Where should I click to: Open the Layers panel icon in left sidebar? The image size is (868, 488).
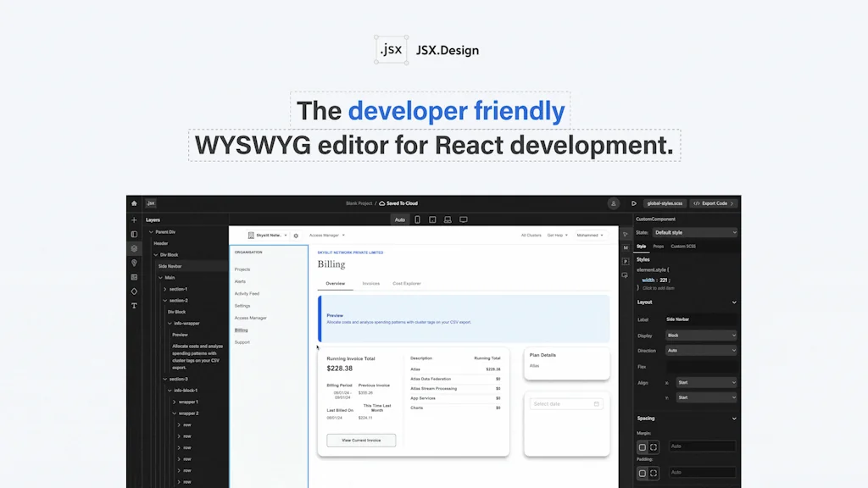[x=133, y=246]
